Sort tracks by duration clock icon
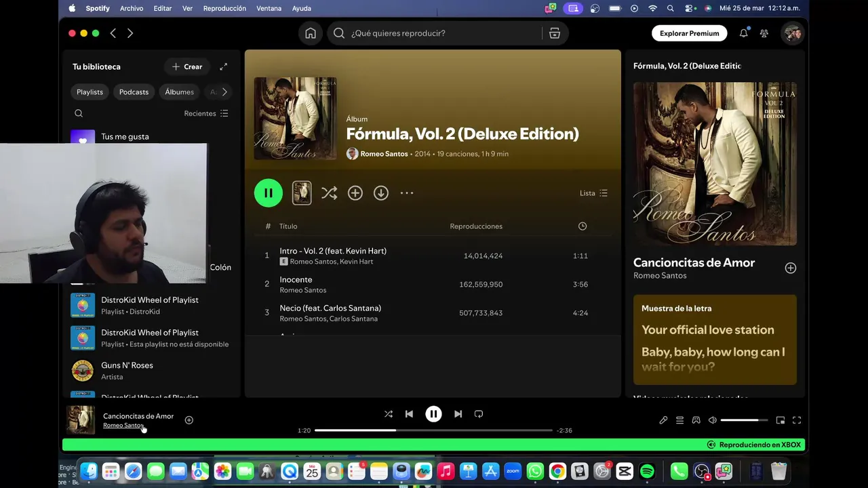 click(582, 226)
